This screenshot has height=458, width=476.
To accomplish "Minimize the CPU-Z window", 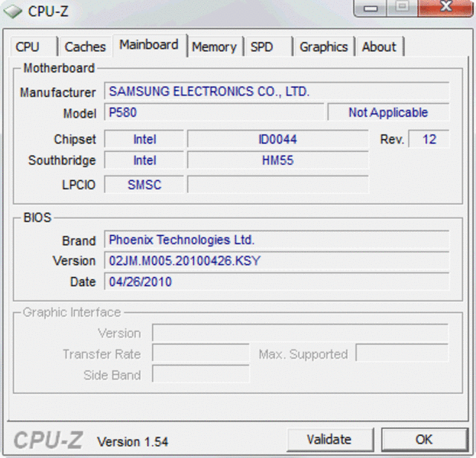I will [x=371, y=8].
